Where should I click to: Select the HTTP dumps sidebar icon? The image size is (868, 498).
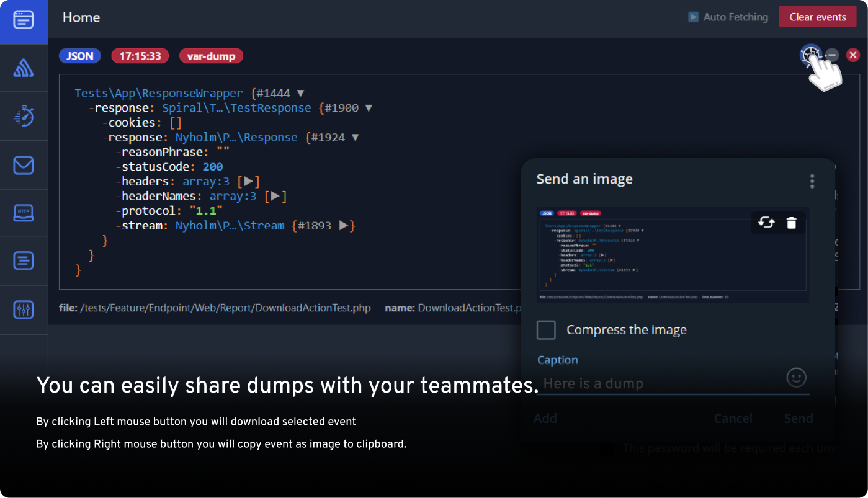point(24,212)
